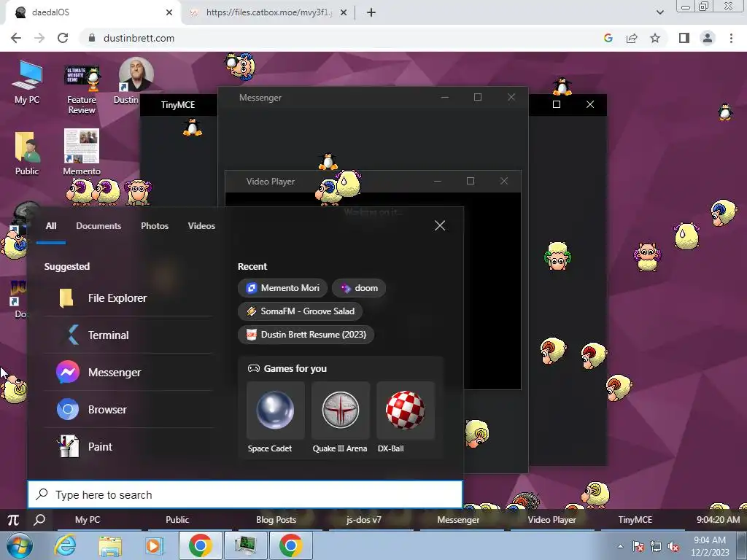
Task: Switch to the files.catbox.moe browser tab
Action: [267, 12]
